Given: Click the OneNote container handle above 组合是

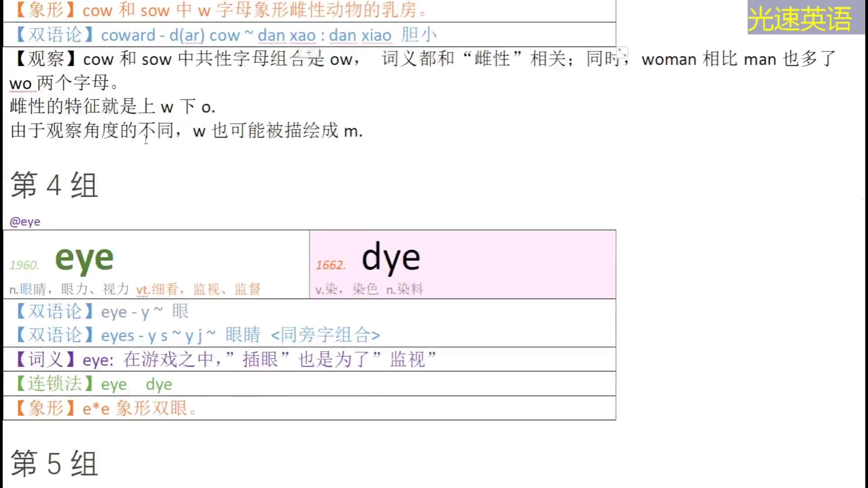Looking at the screenshot, I should (x=309, y=52).
